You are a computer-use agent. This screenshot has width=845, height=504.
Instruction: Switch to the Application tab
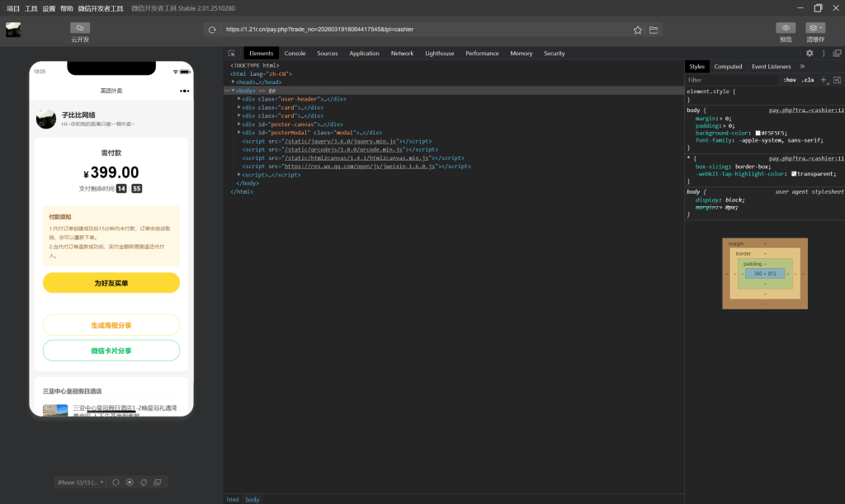coord(364,54)
